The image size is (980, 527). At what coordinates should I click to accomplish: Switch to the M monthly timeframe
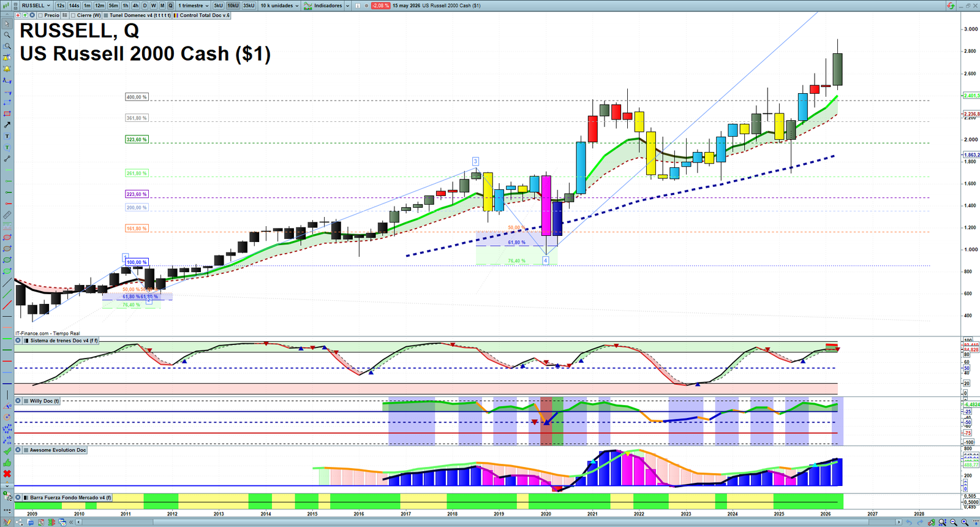(162, 6)
